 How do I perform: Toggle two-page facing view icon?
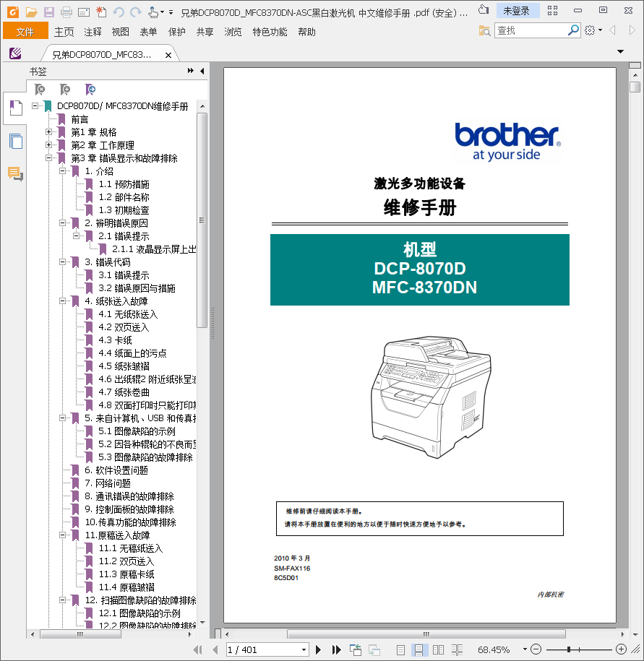coord(438,649)
